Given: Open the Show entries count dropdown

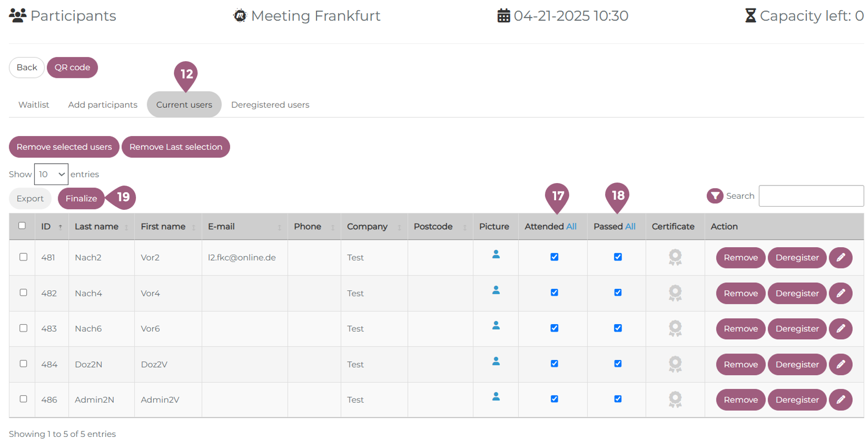Looking at the screenshot, I should coord(51,174).
